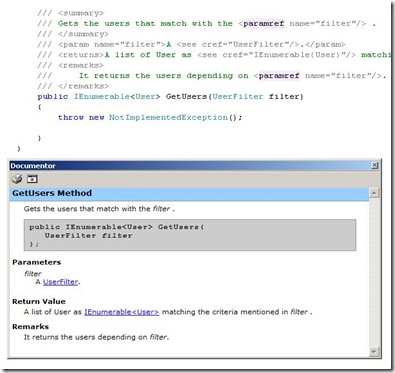Click the Documentor title bar text
Viewport: 395px width, 373px height.
coord(33,166)
